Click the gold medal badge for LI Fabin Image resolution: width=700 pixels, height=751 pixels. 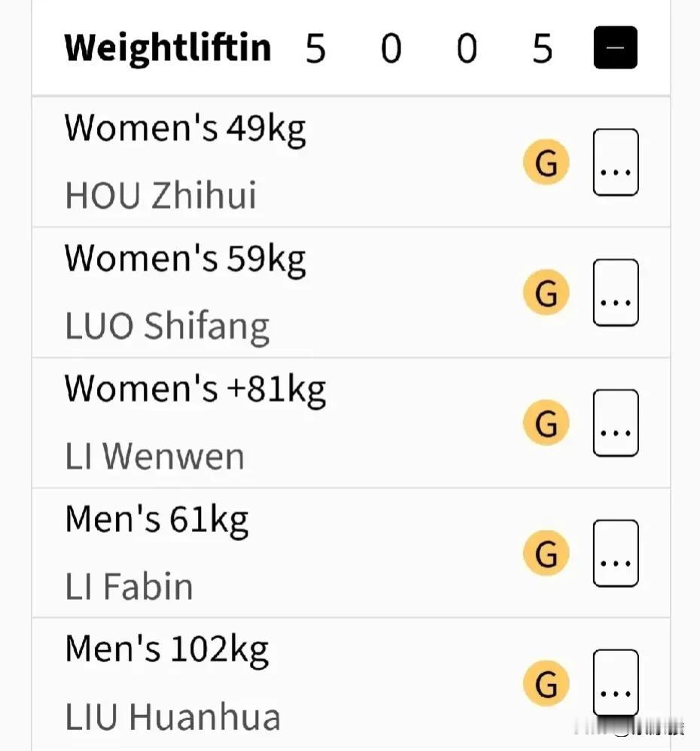pyautogui.click(x=546, y=552)
